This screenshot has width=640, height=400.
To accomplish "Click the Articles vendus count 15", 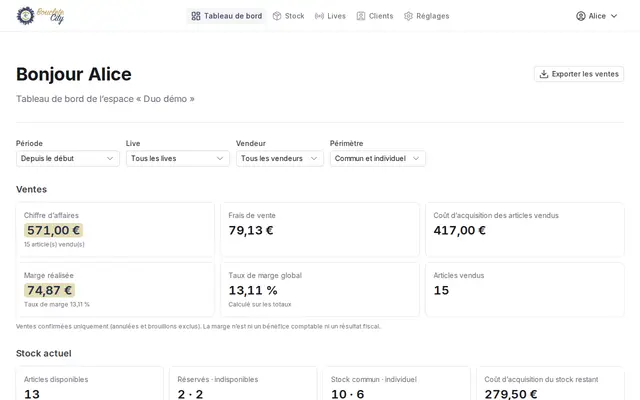I will click(x=441, y=290).
